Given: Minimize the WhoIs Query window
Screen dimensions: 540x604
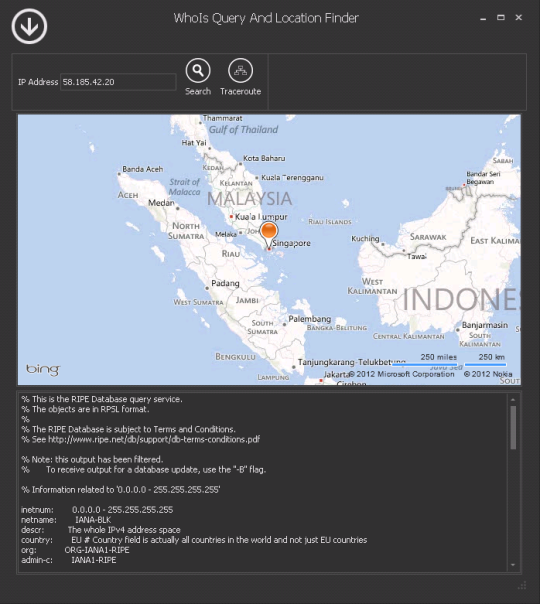Looking at the screenshot, I should [x=483, y=18].
